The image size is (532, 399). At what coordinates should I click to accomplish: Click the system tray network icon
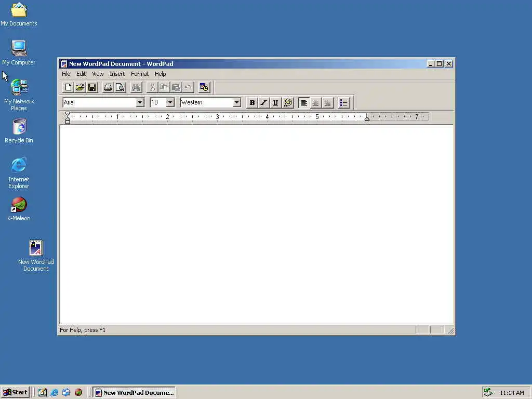point(488,392)
